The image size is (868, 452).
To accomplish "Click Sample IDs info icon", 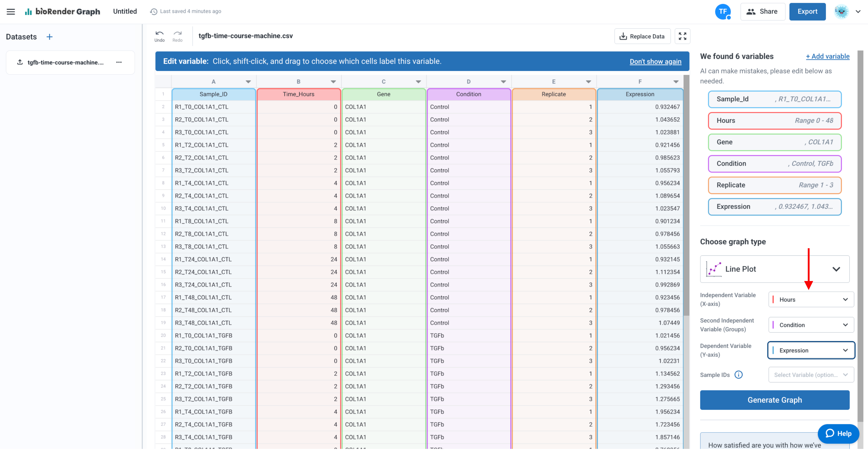I will [738, 375].
